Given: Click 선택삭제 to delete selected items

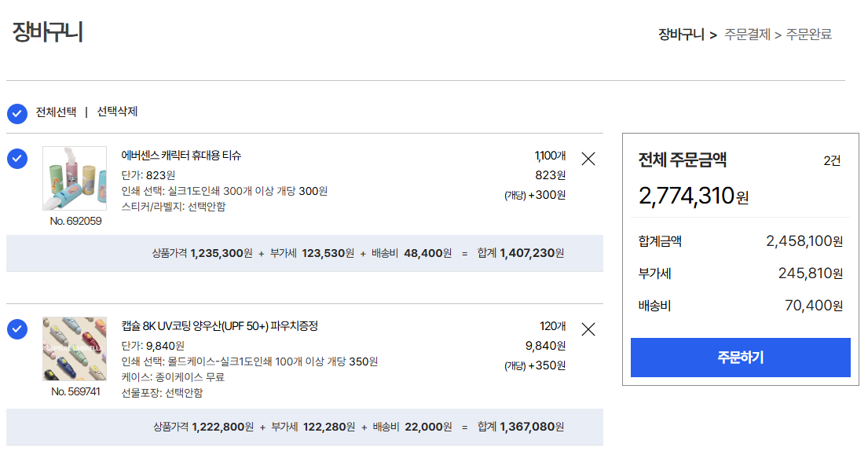Looking at the screenshot, I should point(117,112).
